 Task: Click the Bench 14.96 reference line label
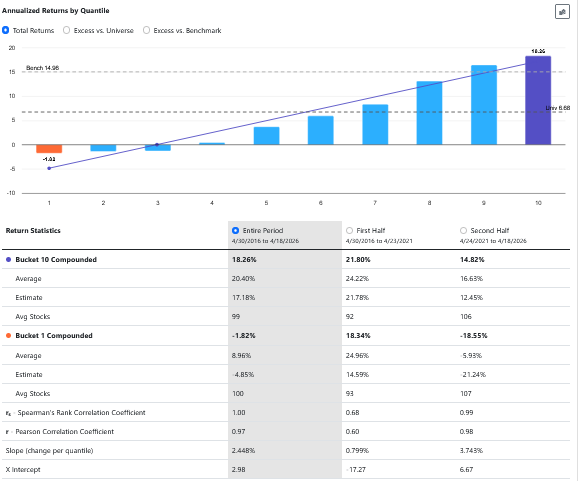[42, 68]
